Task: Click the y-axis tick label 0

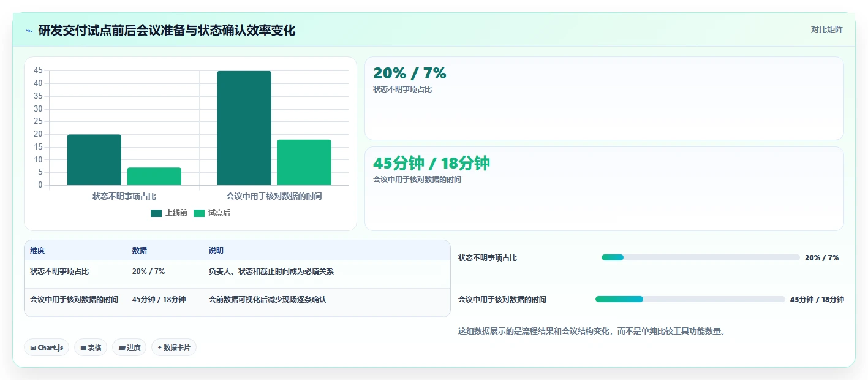Action: [40, 185]
